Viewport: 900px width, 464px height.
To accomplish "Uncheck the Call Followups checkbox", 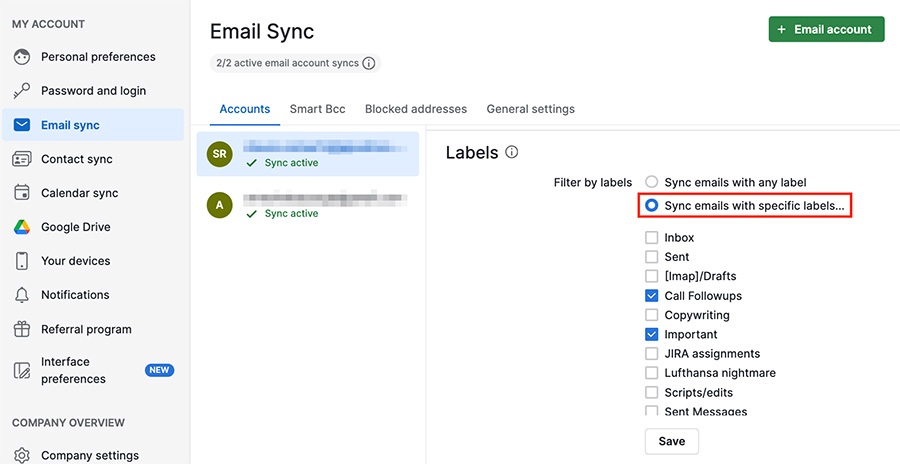I will point(651,296).
